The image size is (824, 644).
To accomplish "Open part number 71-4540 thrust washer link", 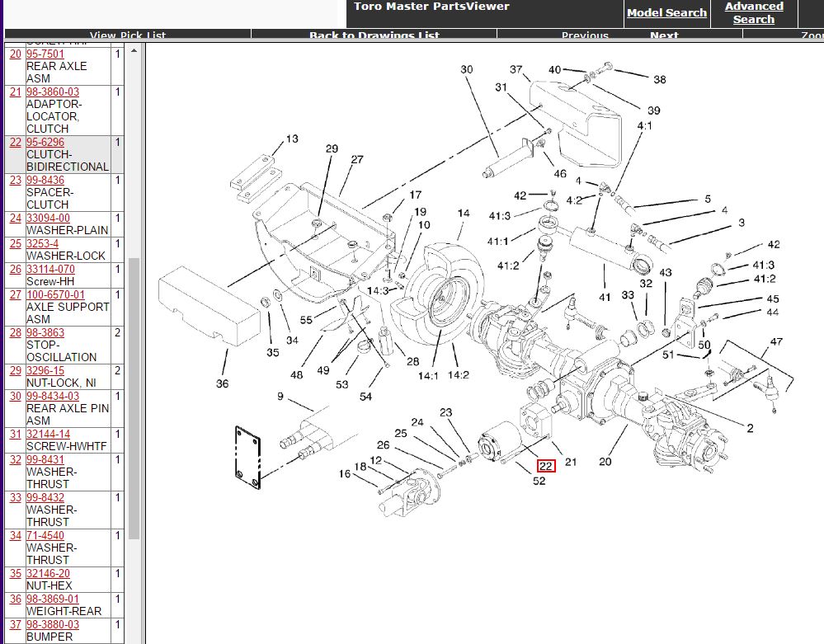I will pos(45,536).
